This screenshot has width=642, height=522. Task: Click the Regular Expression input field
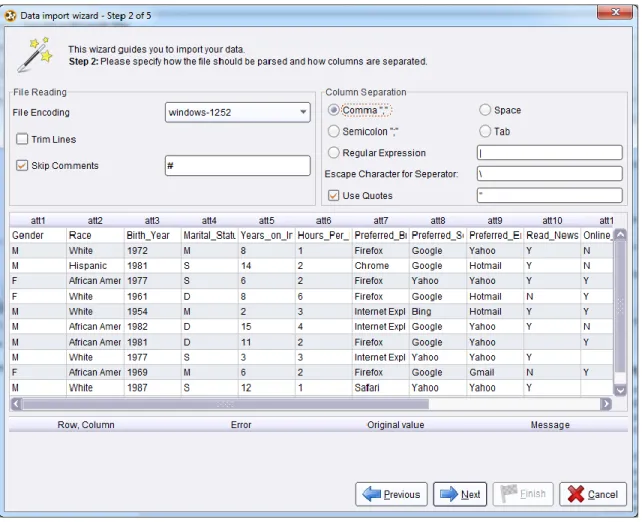click(549, 153)
